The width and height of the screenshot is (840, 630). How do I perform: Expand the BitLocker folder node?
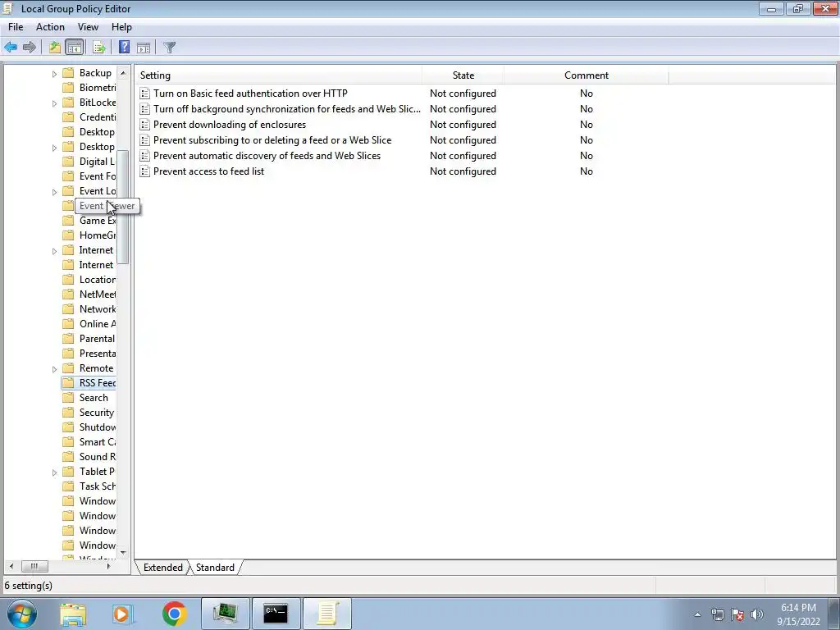pyautogui.click(x=54, y=103)
